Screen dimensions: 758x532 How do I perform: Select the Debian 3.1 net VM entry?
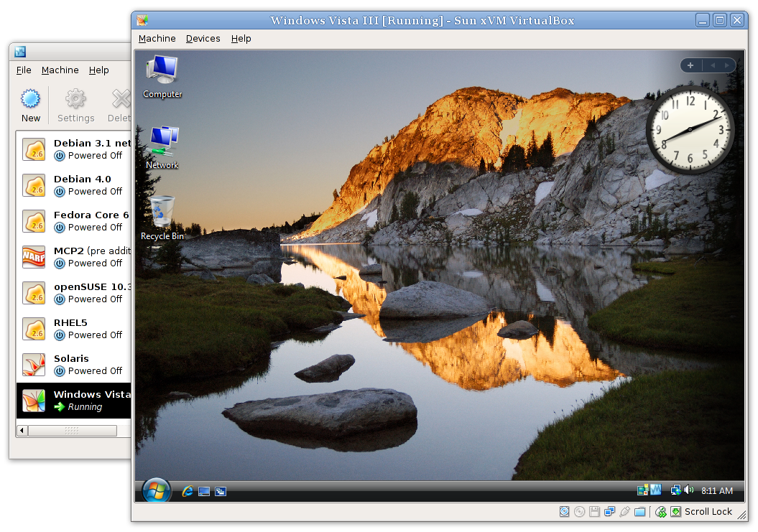coord(74,149)
